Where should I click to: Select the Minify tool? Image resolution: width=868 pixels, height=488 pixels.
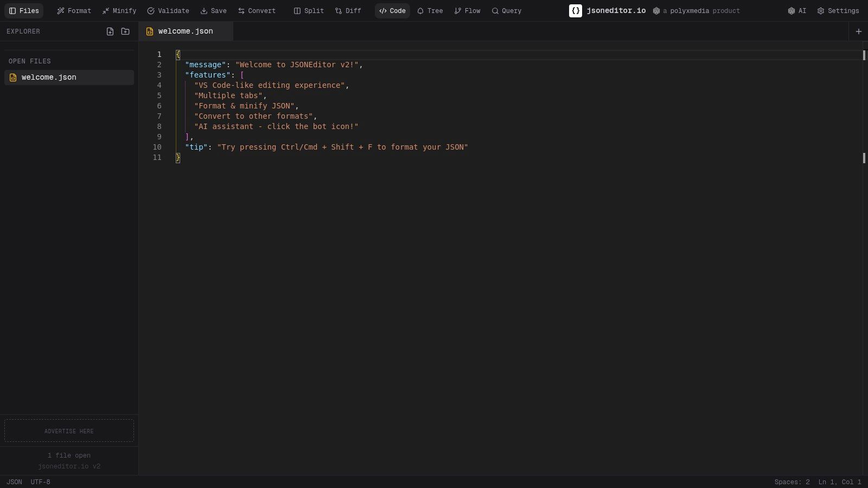pyautogui.click(x=119, y=11)
